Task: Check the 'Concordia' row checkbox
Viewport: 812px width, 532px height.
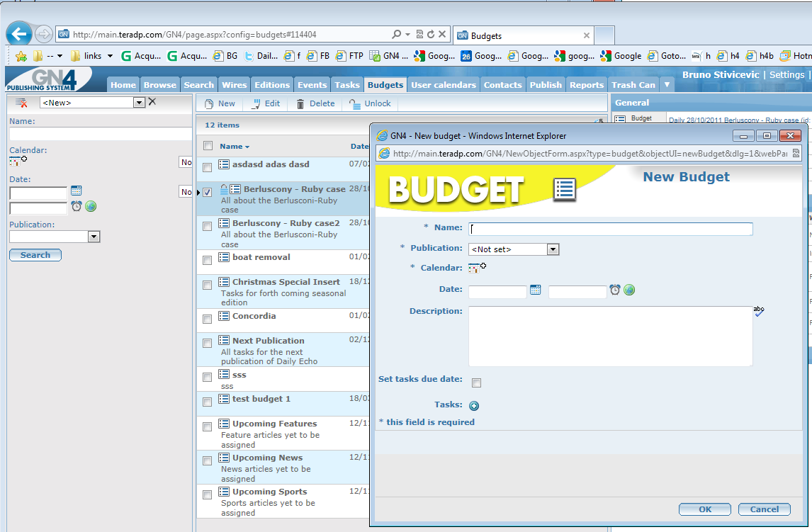Action: pyautogui.click(x=207, y=319)
